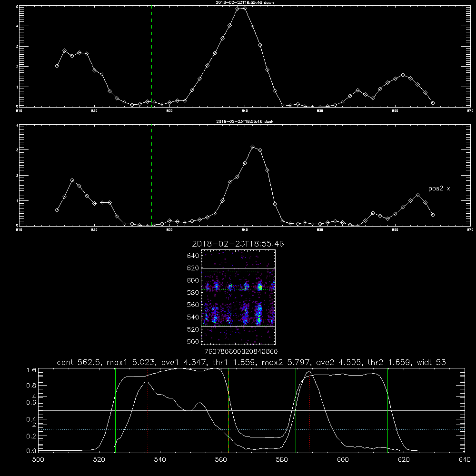Click the '560' label on heat map y-axis
The image size is (476, 476).
193,305
